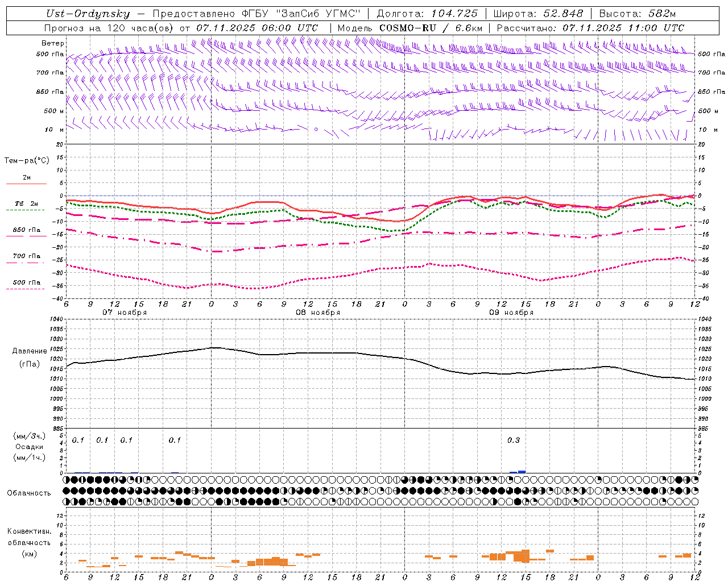Select the '(гПа)' unit label under Давление
The height and width of the screenshot is (582, 728).
point(30,364)
